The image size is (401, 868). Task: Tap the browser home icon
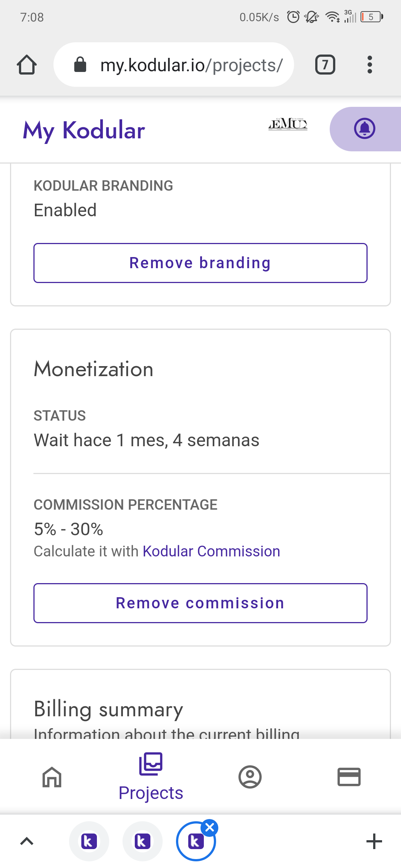point(27,65)
